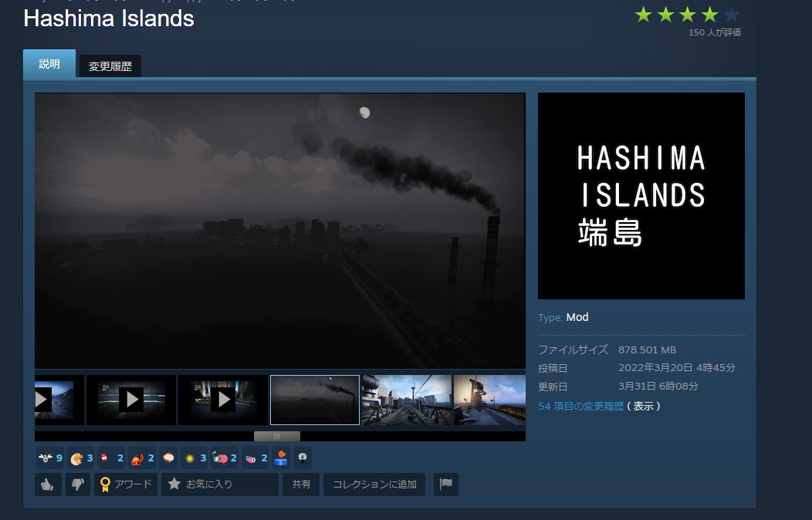The image size is (812, 520).
Task: Click the Type: Mod label
Action: point(563,317)
